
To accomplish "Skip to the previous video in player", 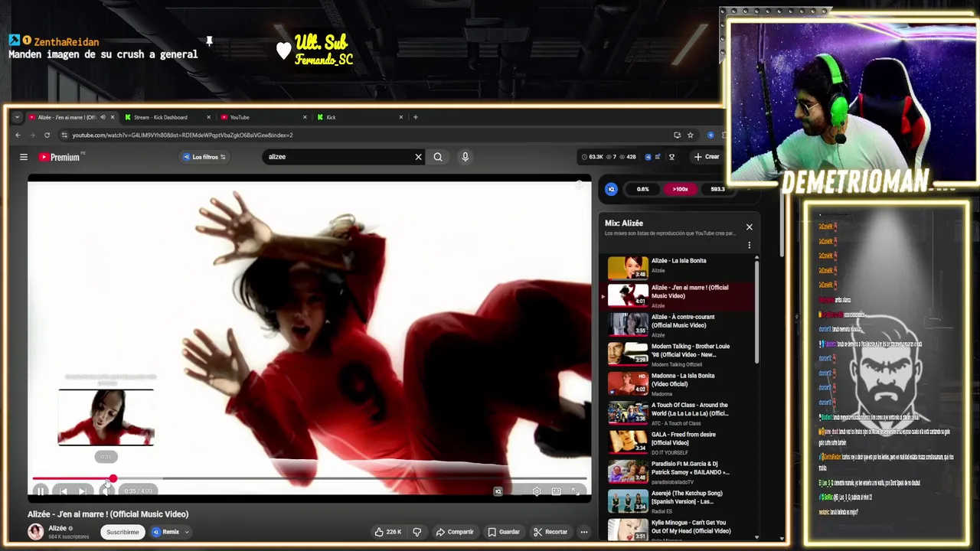I will pos(63,491).
